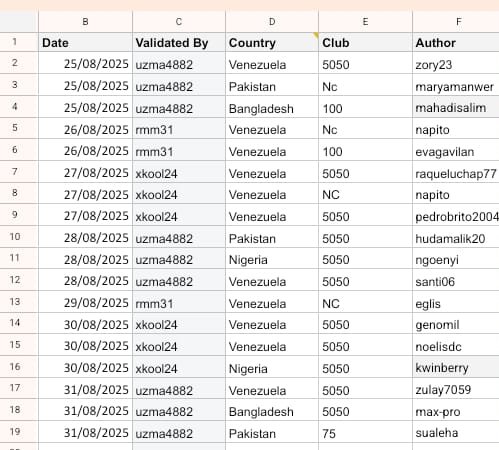Image resolution: width=499 pixels, height=450 pixels.
Task: Select the Author header cell
Action: [x=456, y=42]
